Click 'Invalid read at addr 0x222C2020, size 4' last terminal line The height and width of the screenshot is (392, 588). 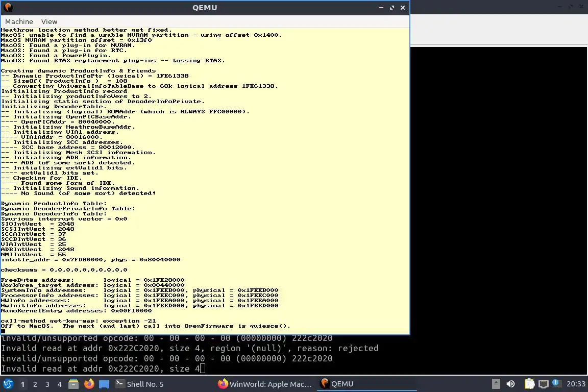pos(101,369)
